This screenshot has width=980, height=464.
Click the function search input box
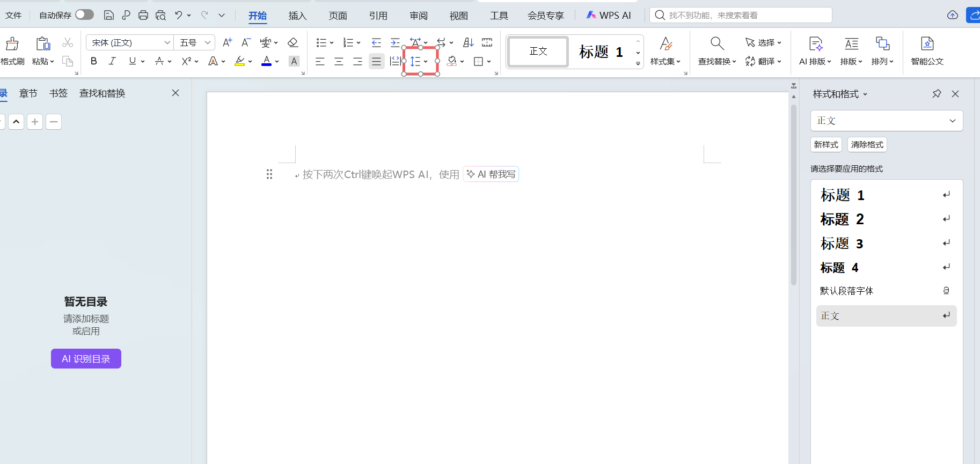(741, 15)
